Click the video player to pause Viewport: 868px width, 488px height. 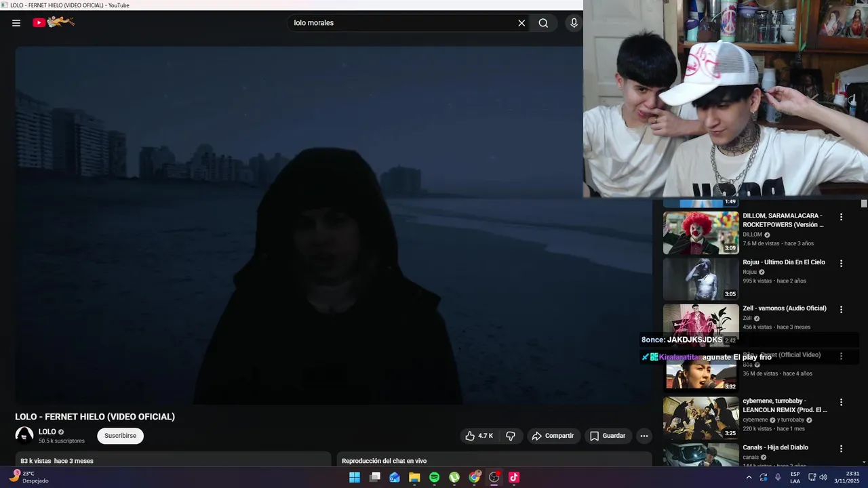pos(333,225)
